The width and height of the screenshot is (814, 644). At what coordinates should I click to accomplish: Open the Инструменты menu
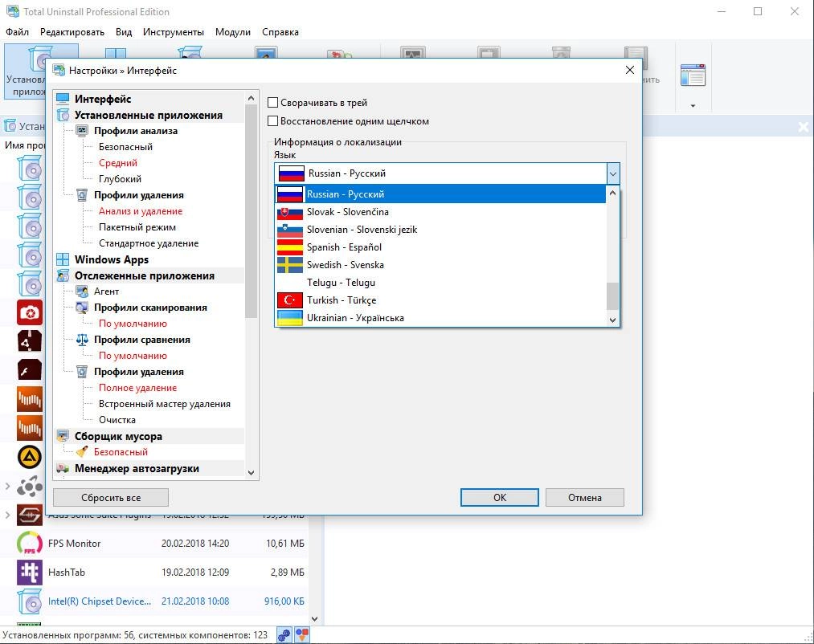(174, 32)
